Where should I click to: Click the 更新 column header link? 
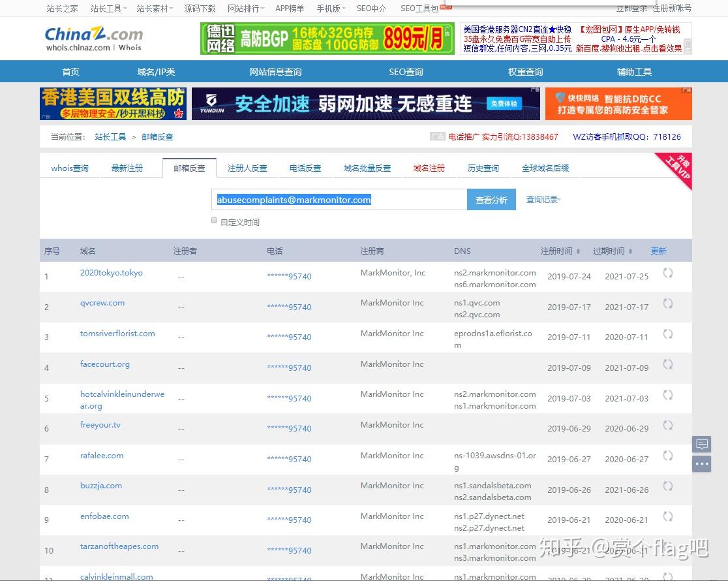tap(658, 251)
